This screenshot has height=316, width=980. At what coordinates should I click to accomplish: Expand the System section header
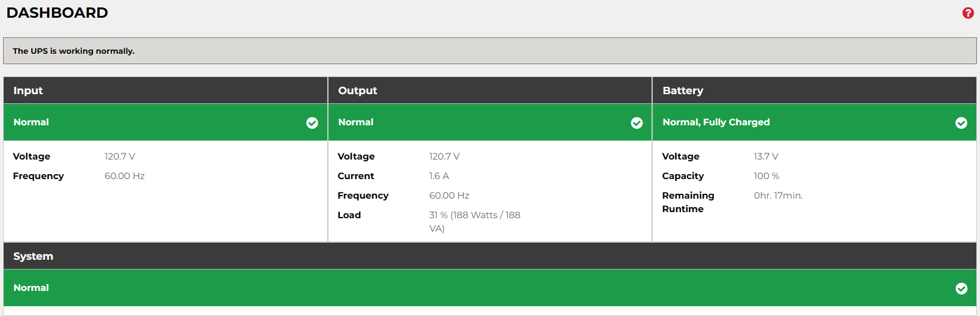click(x=490, y=256)
